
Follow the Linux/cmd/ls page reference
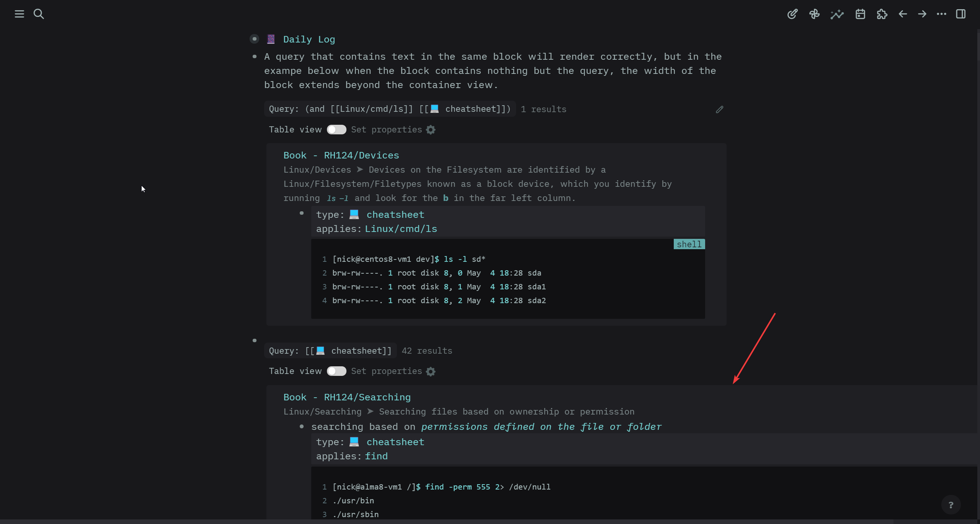point(400,229)
